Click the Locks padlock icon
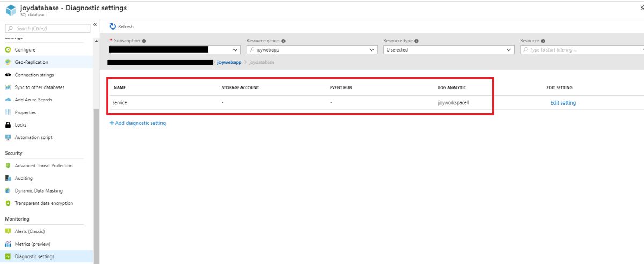Image resolution: width=644 pixels, height=264 pixels. click(x=8, y=125)
